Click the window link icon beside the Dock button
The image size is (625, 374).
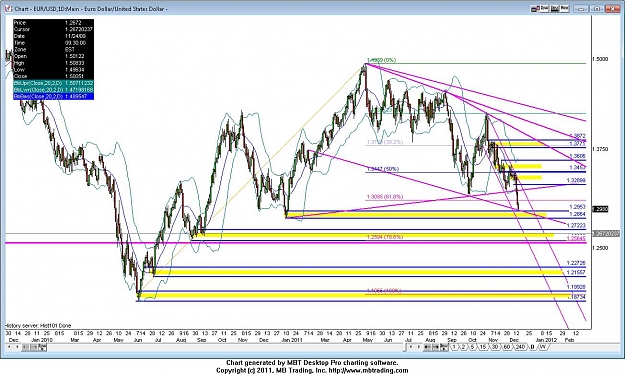click(535, 8)
